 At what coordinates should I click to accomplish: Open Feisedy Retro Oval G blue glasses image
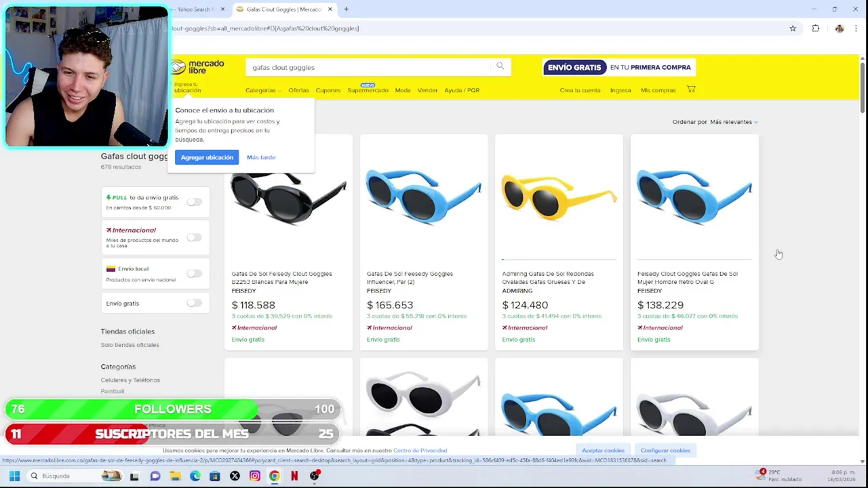coord(694,197)
